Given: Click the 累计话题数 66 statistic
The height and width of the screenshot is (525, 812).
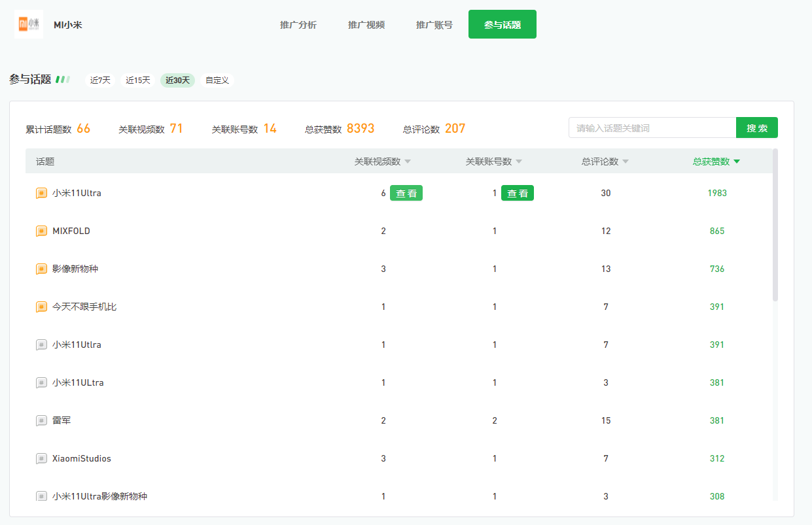Looking at the screenshot, I should pos(58,129).
